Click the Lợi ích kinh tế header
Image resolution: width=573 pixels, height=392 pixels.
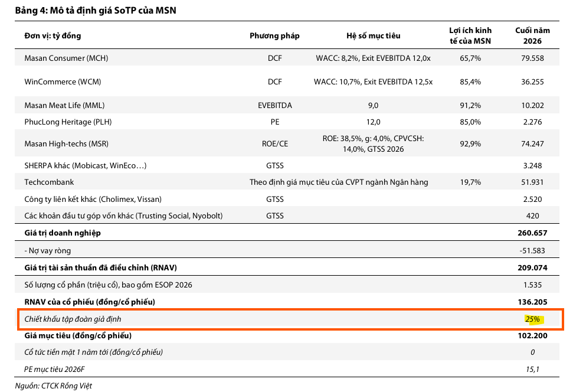(470, 35)
